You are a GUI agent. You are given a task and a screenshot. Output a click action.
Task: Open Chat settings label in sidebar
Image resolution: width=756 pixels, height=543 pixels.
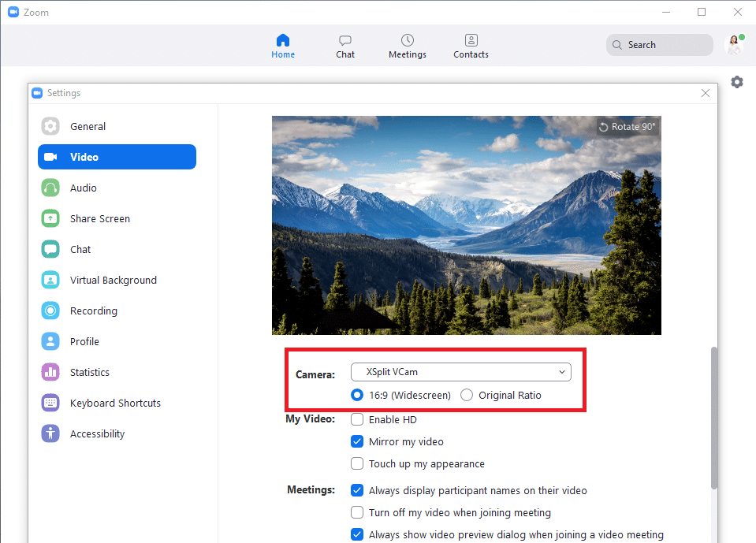click(80, 250)
